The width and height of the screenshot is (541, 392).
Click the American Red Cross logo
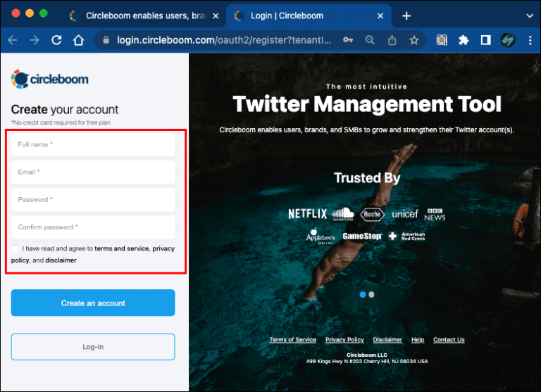click(406, 236)
